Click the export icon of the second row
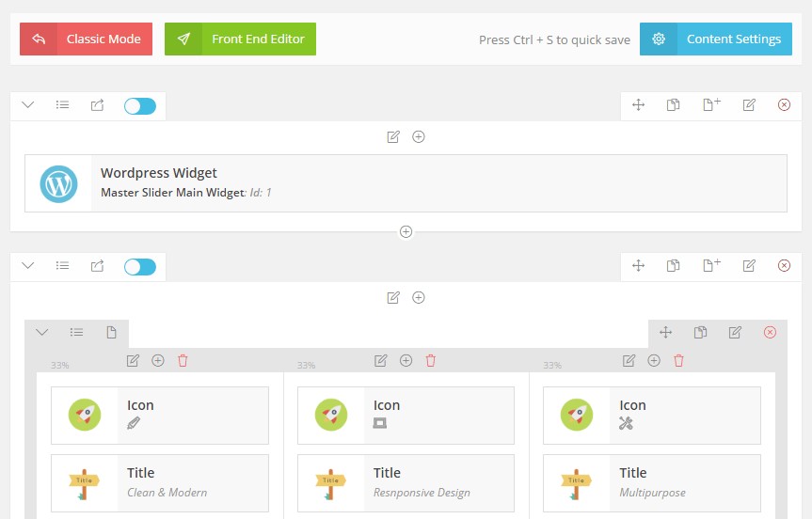 [x=97, y=266]
